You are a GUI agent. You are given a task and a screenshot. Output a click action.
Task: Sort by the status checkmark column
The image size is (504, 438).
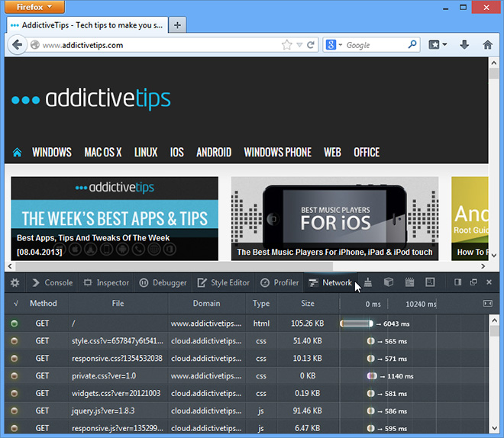pyautogui.click(x=16, y=303)
